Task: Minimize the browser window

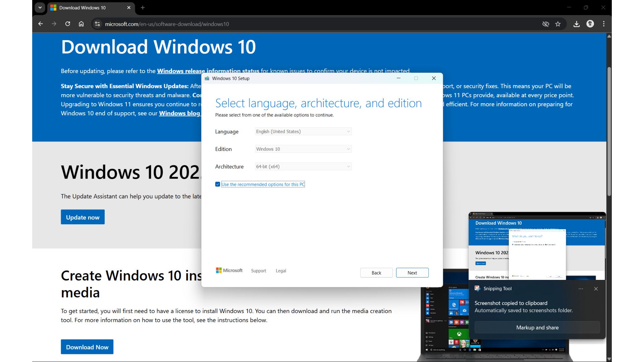Action: click(x=569, y=7)
